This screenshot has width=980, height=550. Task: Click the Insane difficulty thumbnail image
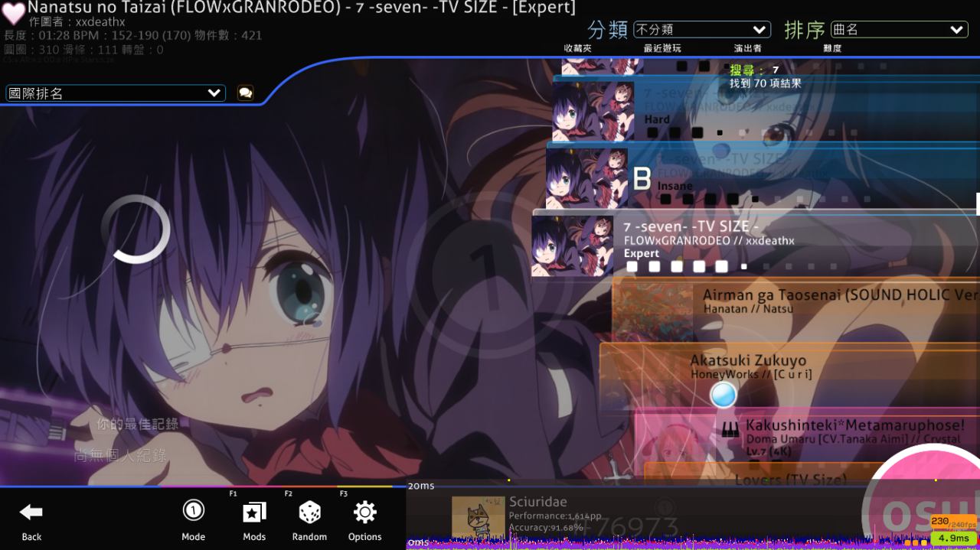(x=586, y=179)
